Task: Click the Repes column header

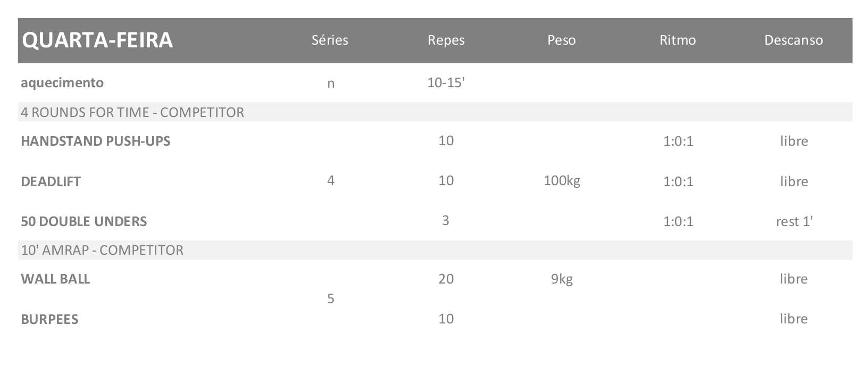Action: pyautogui.click(x=446, y=40)
